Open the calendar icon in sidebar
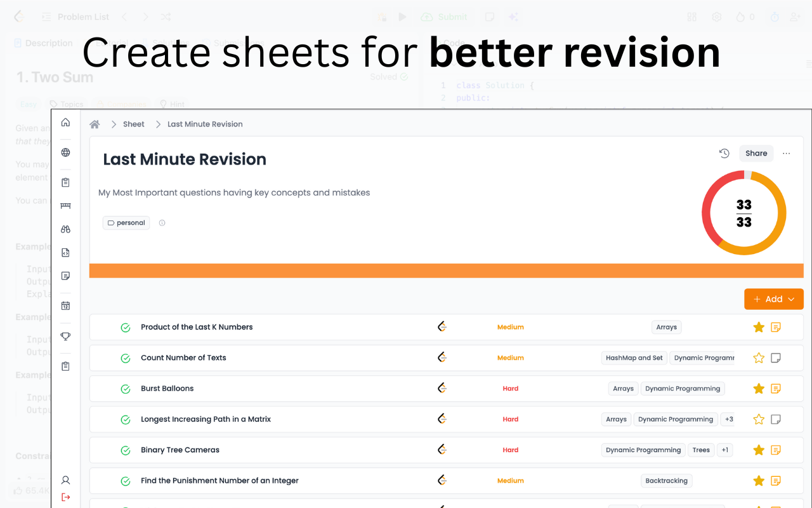Screen dimensions: 812x508 [x=65, y=305]
